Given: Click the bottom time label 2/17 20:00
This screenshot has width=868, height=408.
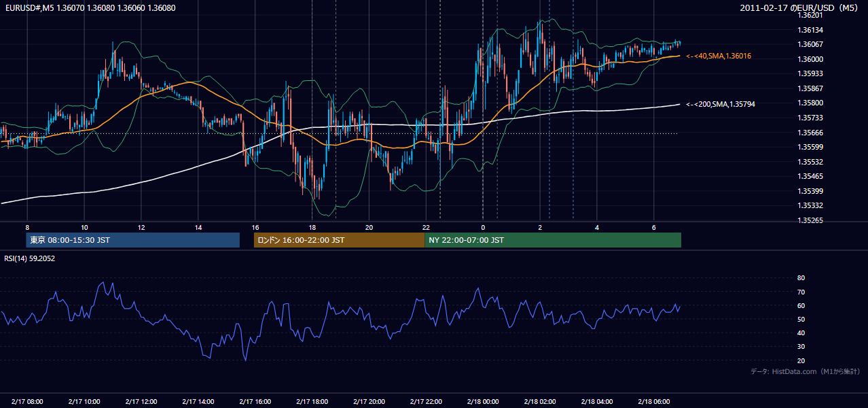Looking at the screenshot, I should click(x=369, y=402).
